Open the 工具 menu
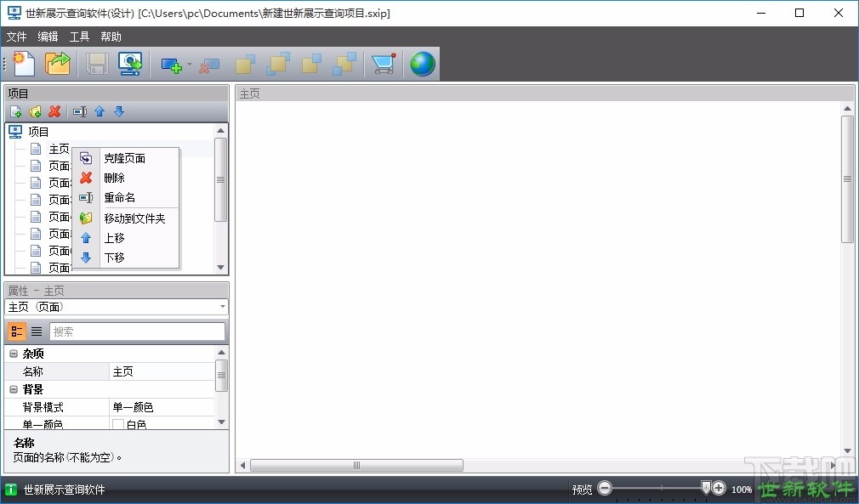This screenshot has height=504, width=859. click(x=79, y=37)
